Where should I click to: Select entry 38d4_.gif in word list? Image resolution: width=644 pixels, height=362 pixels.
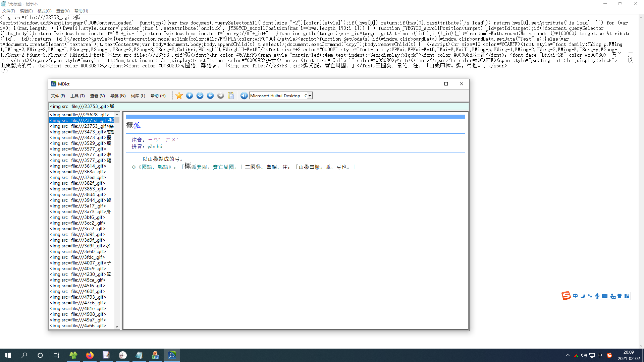tap(82, 195)
